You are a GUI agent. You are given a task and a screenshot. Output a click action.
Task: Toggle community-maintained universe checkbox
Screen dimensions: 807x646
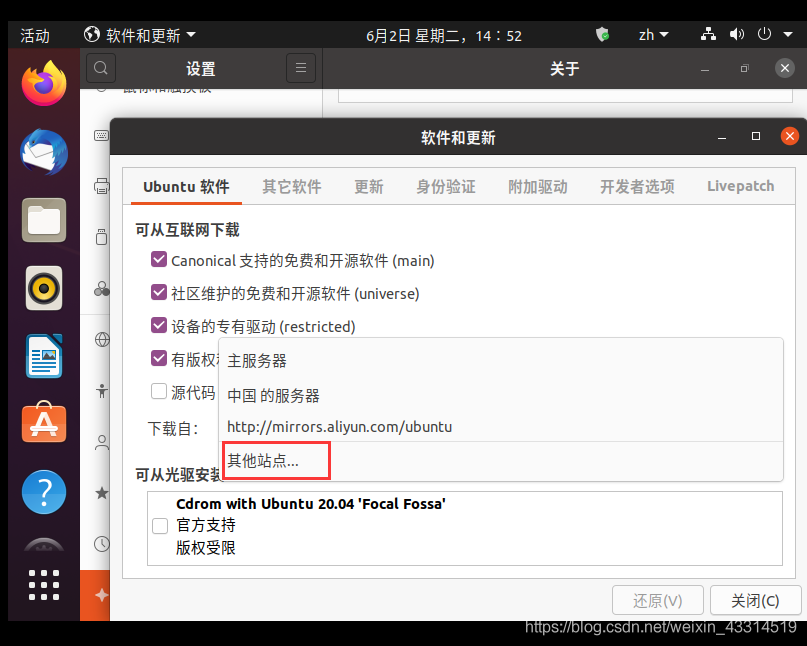point(158,293)
